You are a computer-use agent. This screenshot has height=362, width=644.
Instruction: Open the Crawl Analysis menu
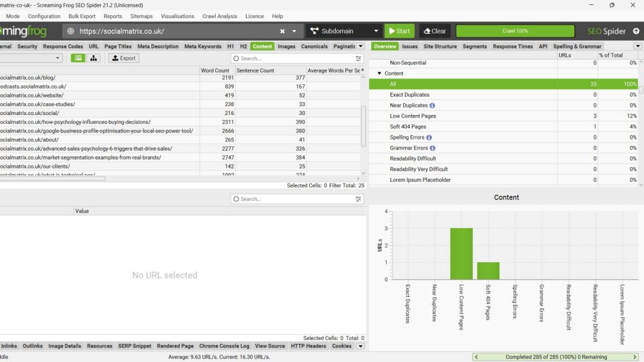[219, 16]
